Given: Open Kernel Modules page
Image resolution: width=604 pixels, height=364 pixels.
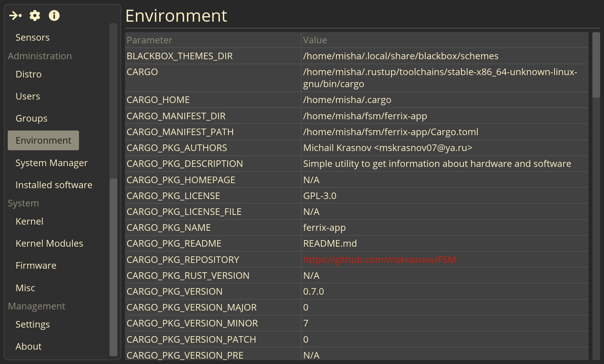Looking at the screenshot, I should (x=49, y=244).
